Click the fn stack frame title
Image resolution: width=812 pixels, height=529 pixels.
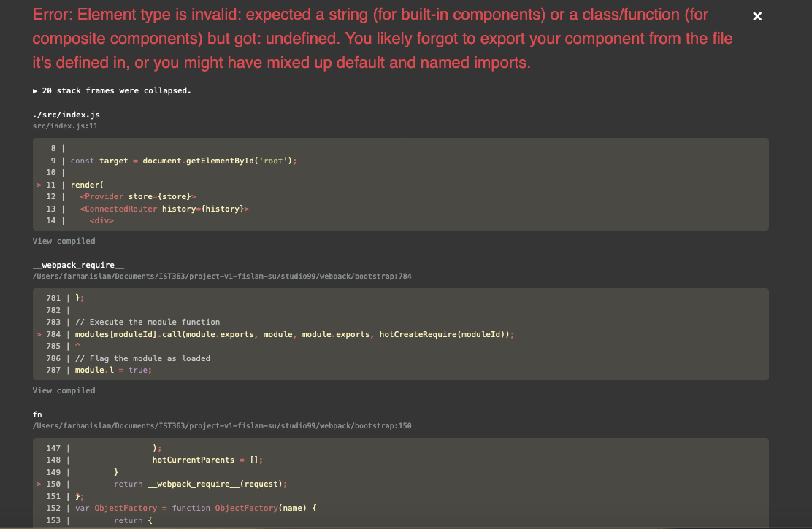point(37,414)
